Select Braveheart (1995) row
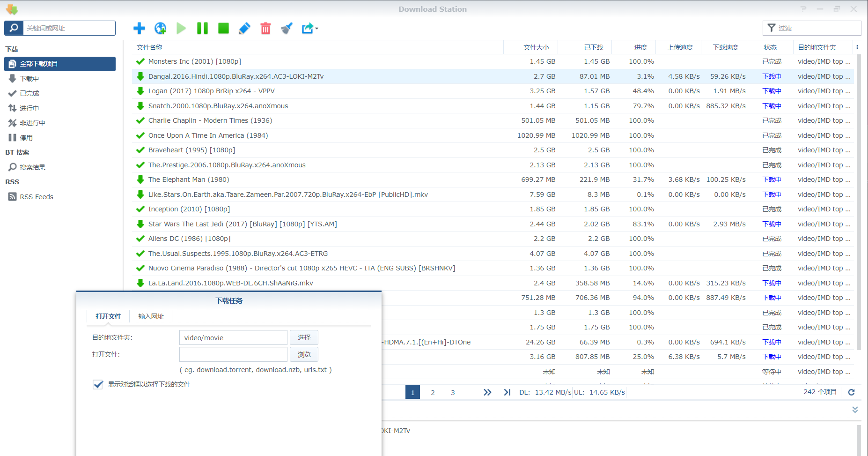Viewport: 868px width, 456px height. point(493,150)
